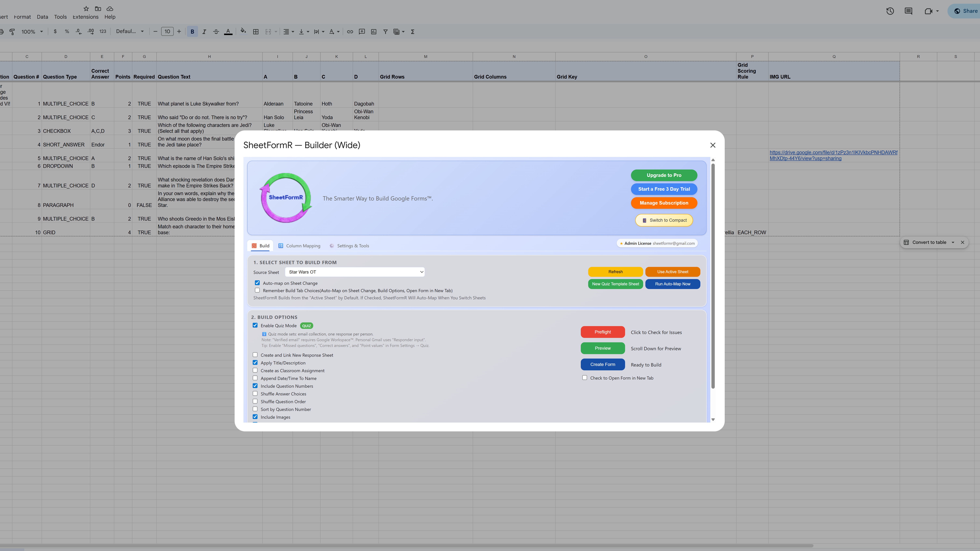The height and width of the screenshot is (551, 980).
Task: Click the Upgrade to Pro button
Action: click(664, 175)
